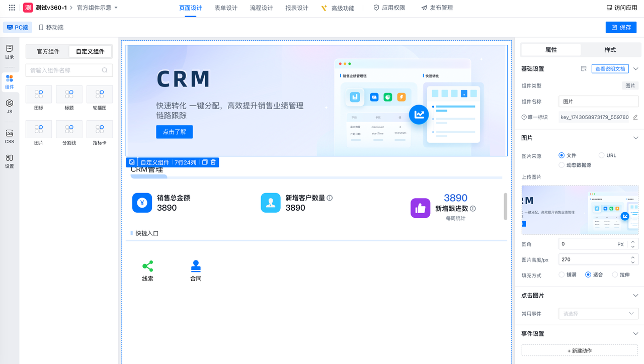This screenshot has width=644, height=364.
Task: Open the app grid launcher icon
Action: click(12, 8)
